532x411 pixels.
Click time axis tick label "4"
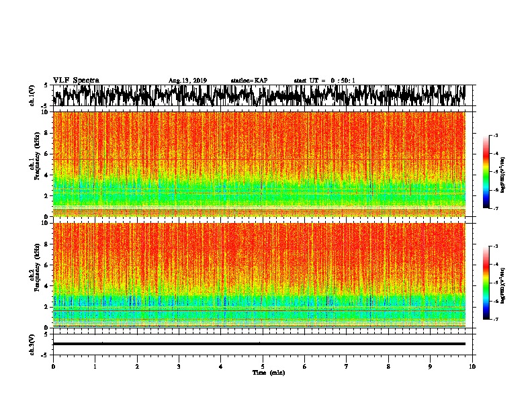point(221,367)
